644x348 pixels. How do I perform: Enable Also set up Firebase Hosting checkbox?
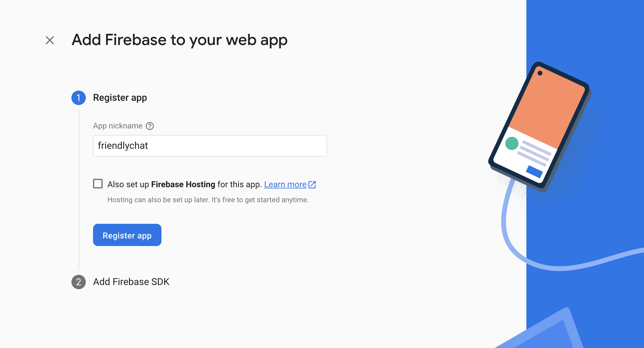[98, 184]
